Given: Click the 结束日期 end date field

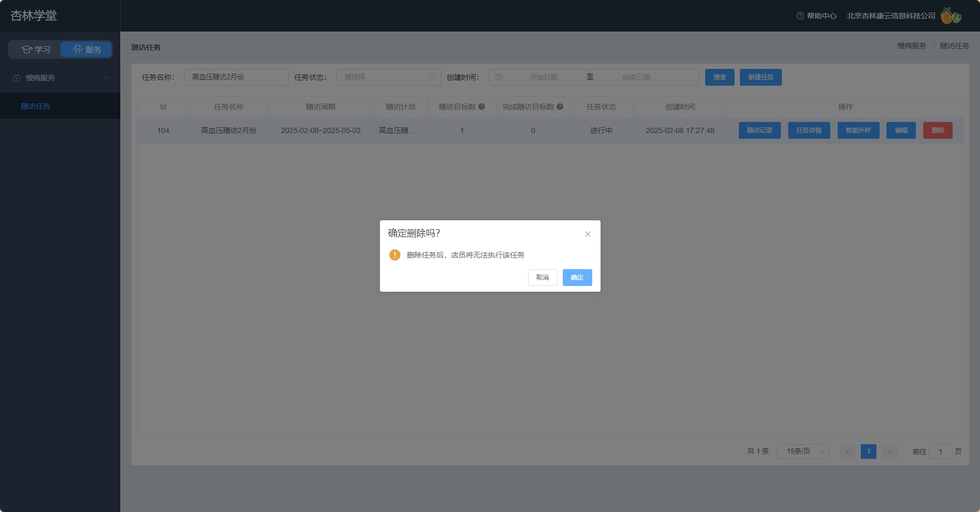Looking at the screenshot, I should point(636,77).
